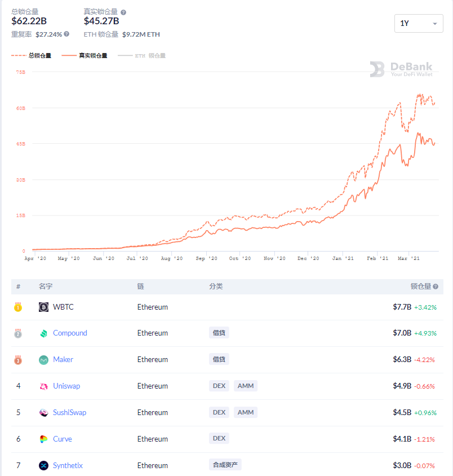
Task: Click the $45.27B real locked value
Action: click(x=101, y=21)
